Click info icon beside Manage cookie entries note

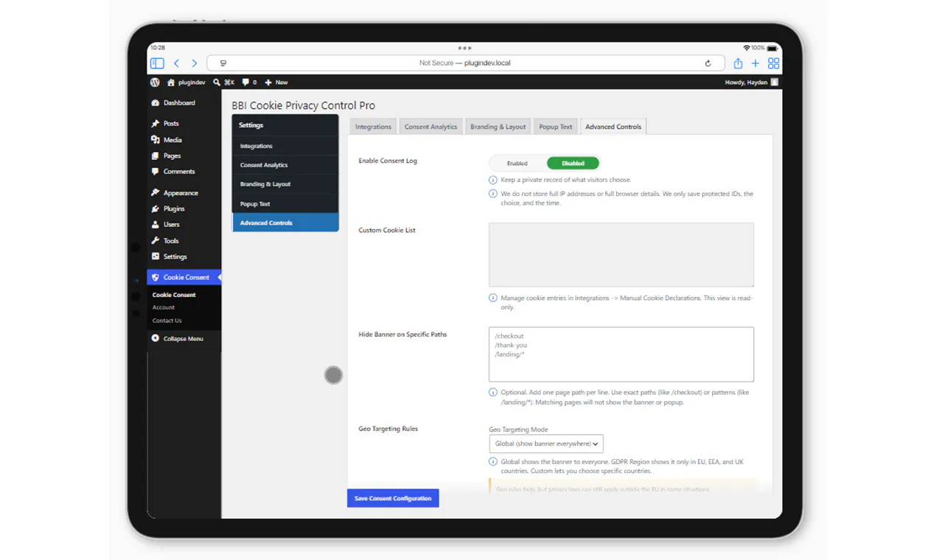coord(493,298)
